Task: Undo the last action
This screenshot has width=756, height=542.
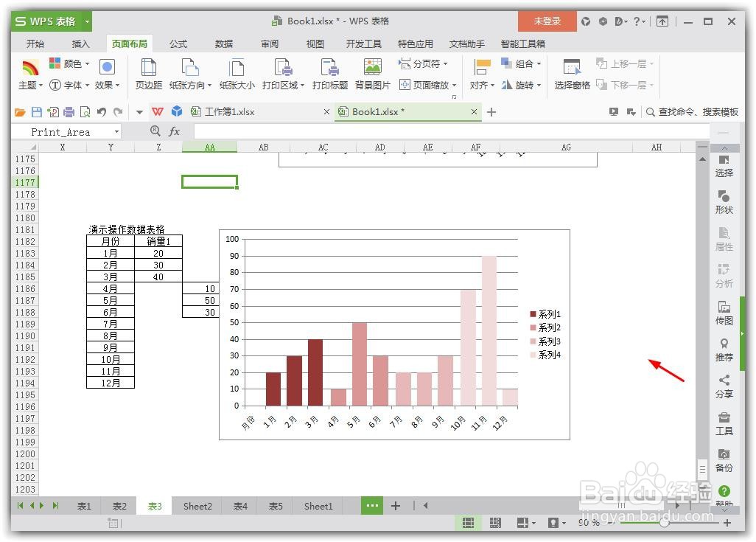Action: 102,112
